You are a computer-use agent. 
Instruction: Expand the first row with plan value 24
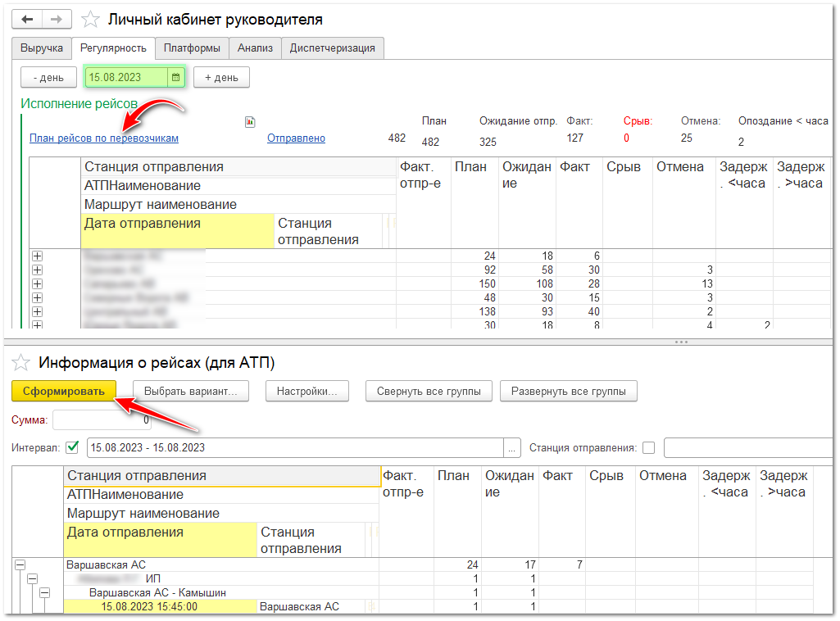pyautogui.click(x=37, y=256)
